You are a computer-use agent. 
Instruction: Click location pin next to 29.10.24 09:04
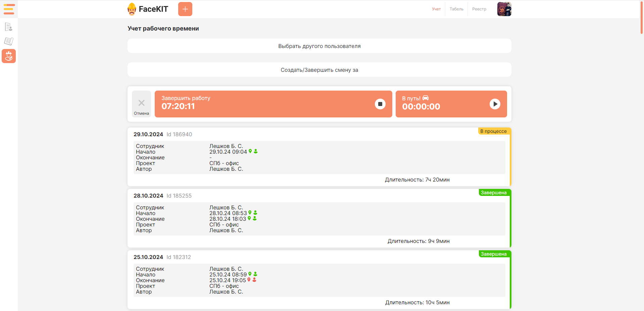250,151
